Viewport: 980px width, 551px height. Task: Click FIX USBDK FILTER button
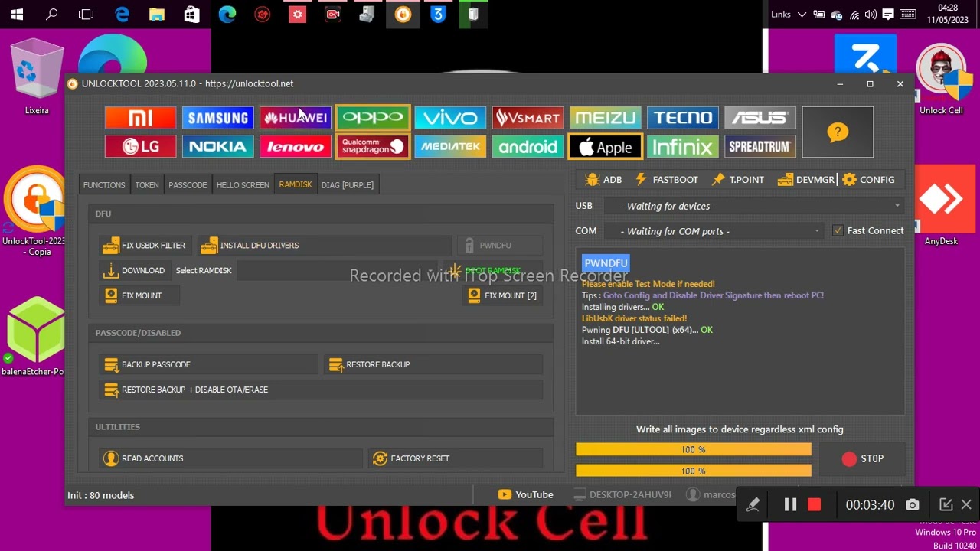click(x=144, y=246)
